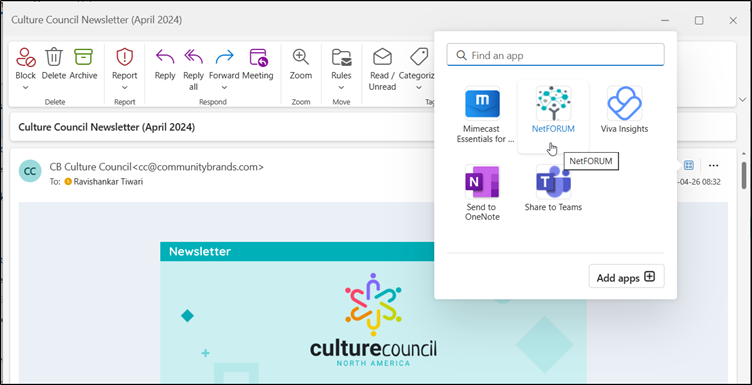Archive the message

(x=83, y=57)
